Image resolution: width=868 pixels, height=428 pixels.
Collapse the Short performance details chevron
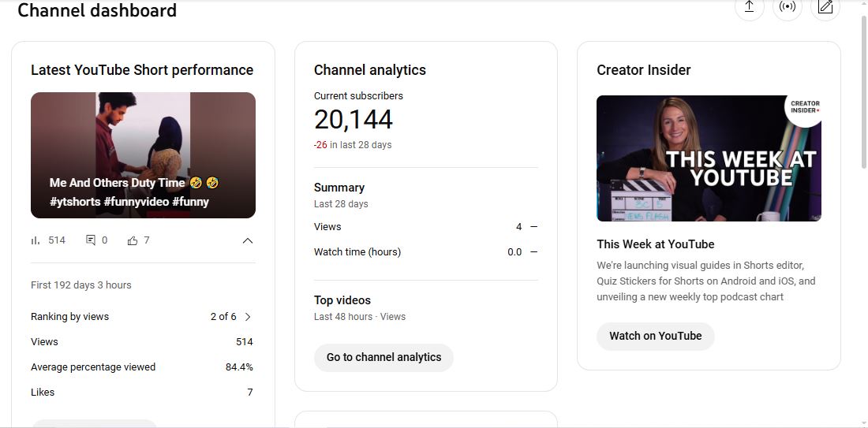[x=248, y=240]
